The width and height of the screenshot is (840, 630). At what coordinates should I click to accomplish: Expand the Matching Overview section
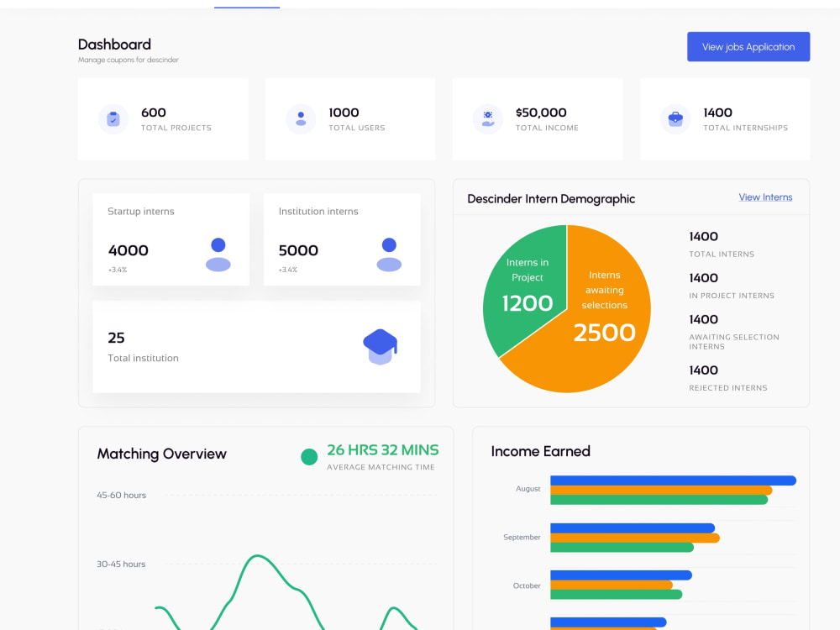pyautogui.click(x=161, y=454)
